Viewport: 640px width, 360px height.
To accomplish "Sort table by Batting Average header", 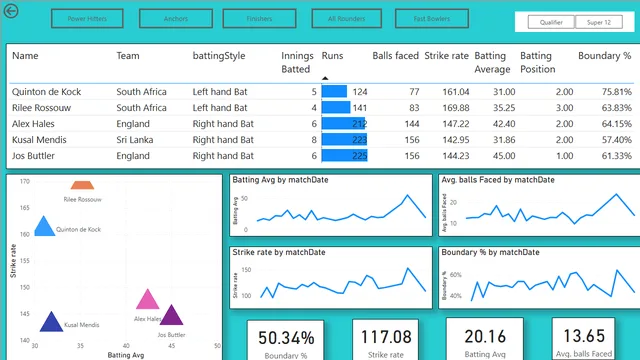I will (492, 62).
